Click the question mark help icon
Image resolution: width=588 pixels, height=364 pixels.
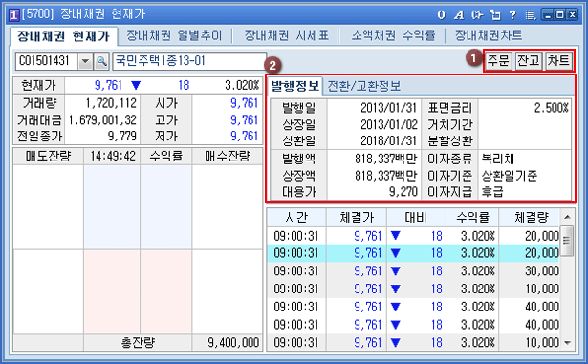pos(512,15)
